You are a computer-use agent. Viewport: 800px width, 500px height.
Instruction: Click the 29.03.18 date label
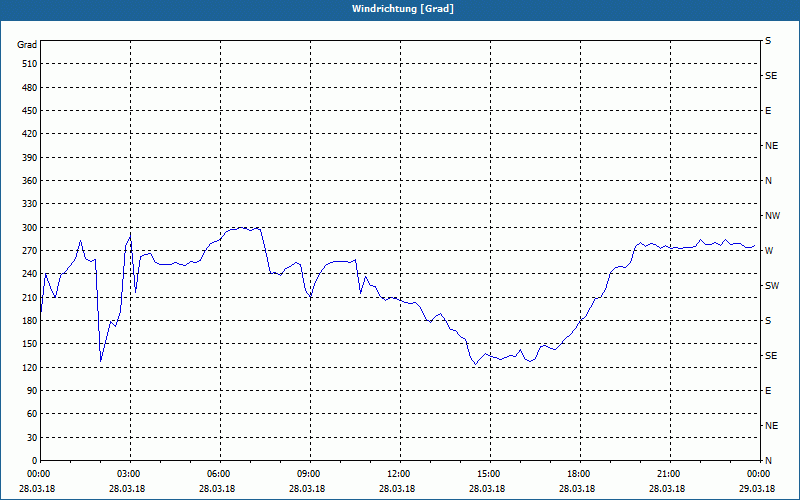[757, 489]
